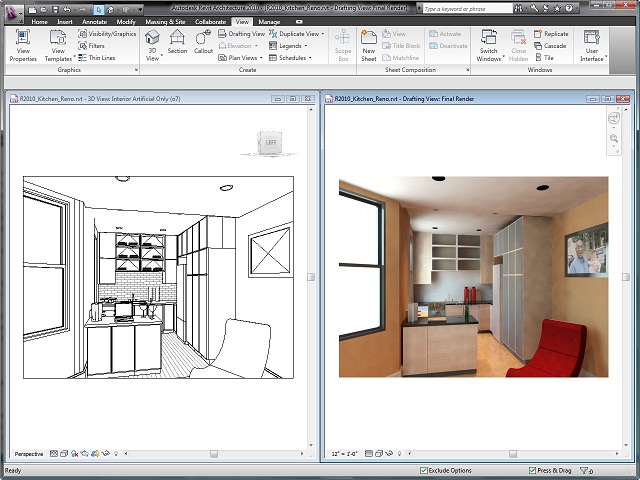The height and width of the screenshot is (480, 640).
Task: Switch to the Annotate ribbon tab
Action: click(x=94, y=22)
